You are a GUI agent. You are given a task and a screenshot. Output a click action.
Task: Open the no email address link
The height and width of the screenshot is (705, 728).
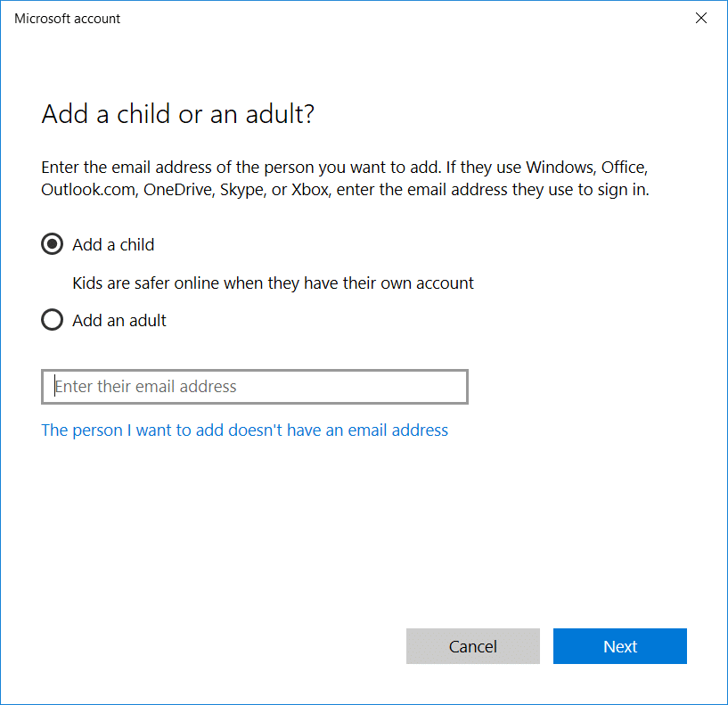245,430
